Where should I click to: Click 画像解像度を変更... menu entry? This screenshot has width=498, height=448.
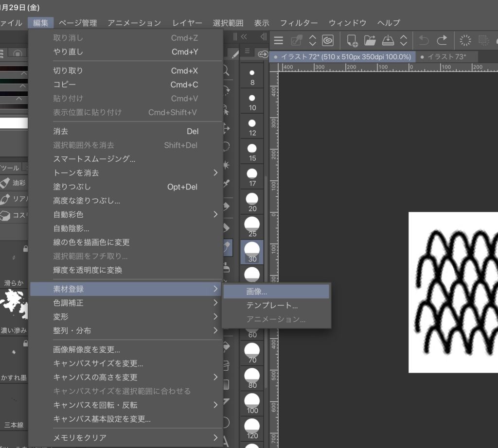(87, 349)
